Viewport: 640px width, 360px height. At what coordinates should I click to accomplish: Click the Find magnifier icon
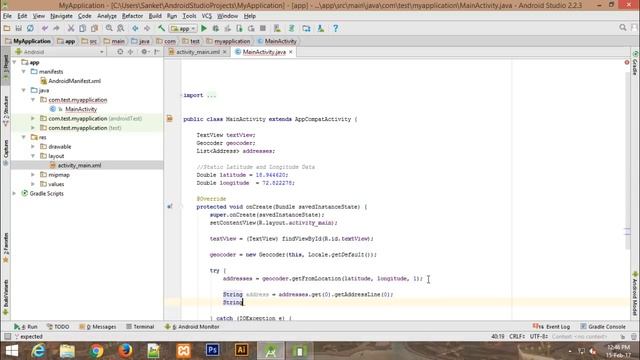[x=109, y=28]
